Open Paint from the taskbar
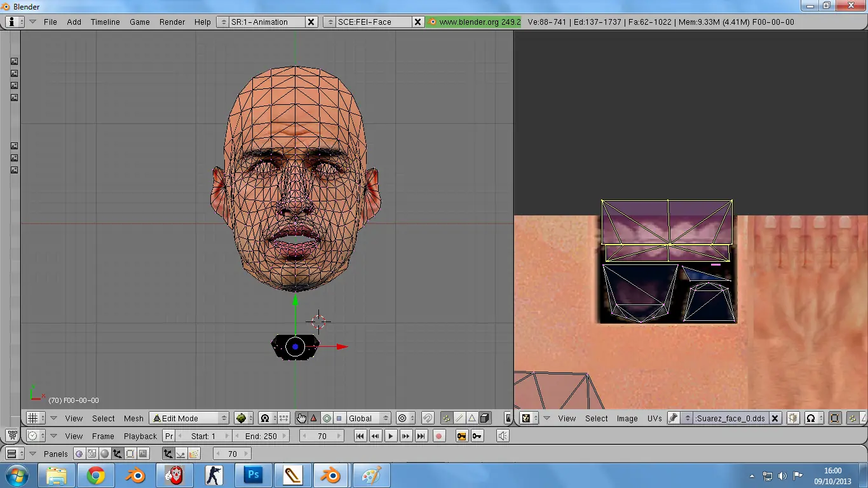Viewport: 868px width, 488px height. click(x=372, y=475)
